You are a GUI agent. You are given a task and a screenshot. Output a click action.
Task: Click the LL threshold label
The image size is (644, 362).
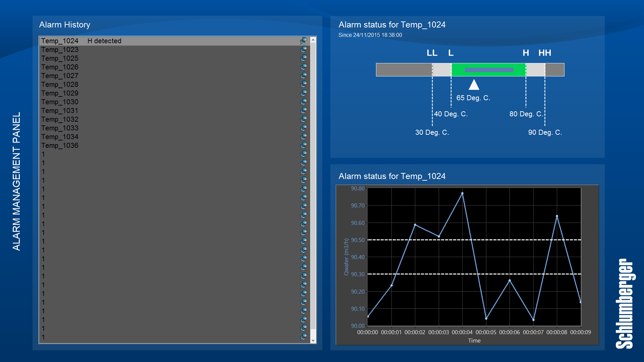[x=432, y=53]
